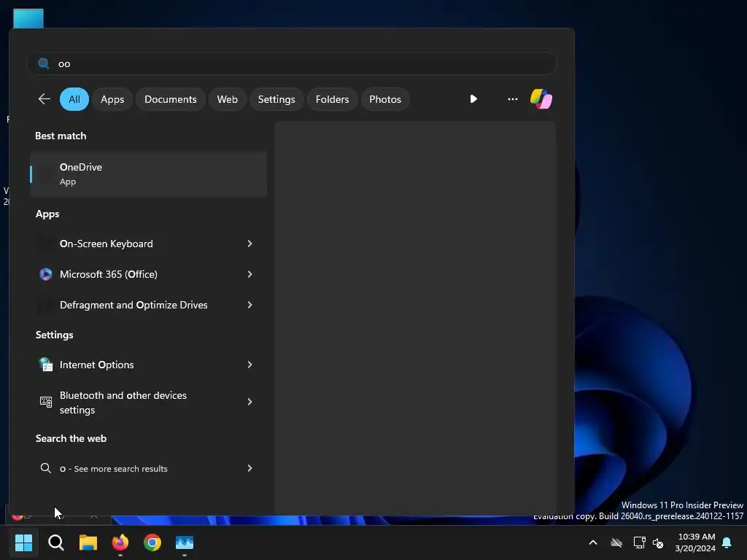747x560 pixels.
Task: Switch to Folders filter tab
Action: [332, 99]
